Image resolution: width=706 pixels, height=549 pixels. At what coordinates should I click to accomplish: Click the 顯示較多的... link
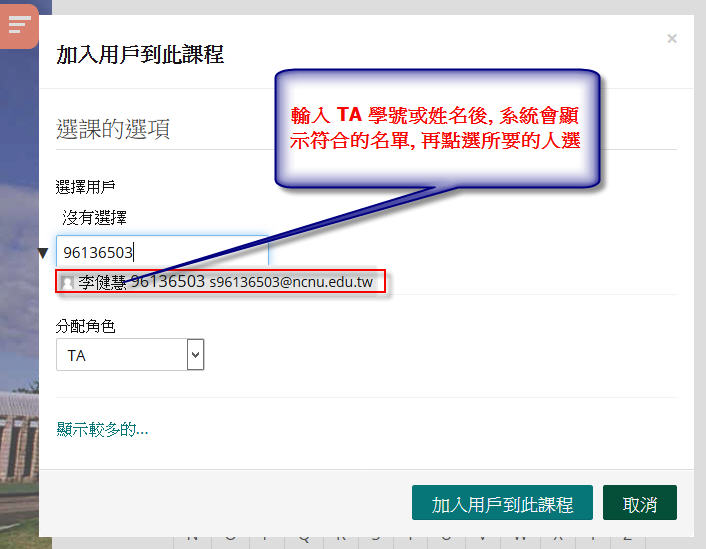coord(102,430)
